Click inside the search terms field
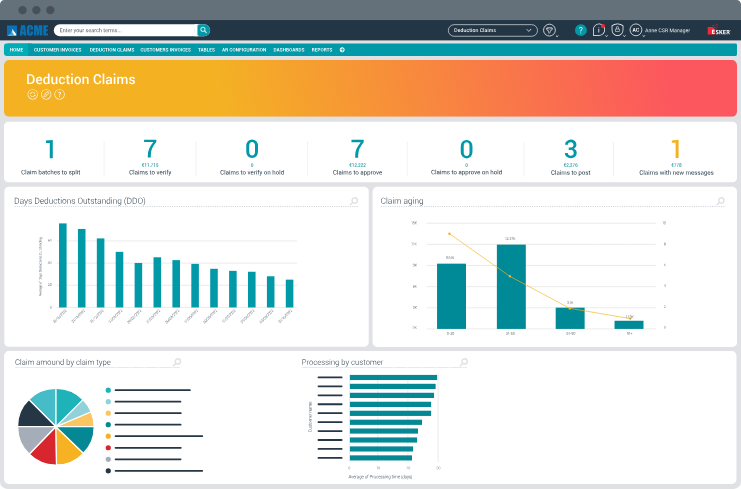 (x=126, y=30)
